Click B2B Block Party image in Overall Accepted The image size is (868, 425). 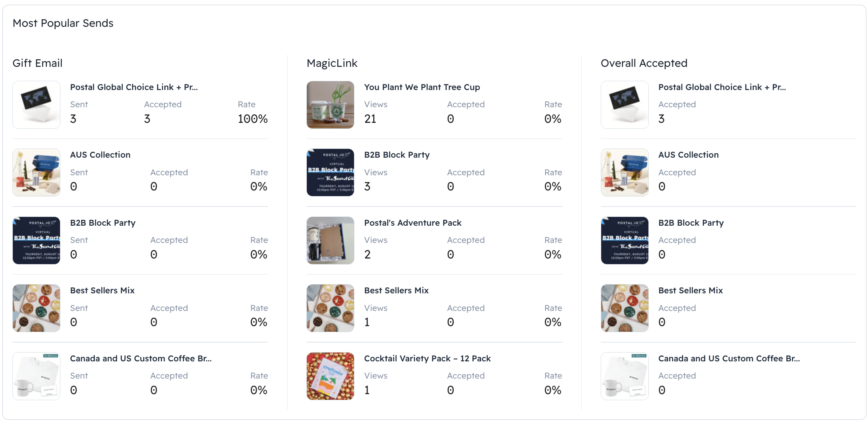pyautogui.click(x=625, y=241)
